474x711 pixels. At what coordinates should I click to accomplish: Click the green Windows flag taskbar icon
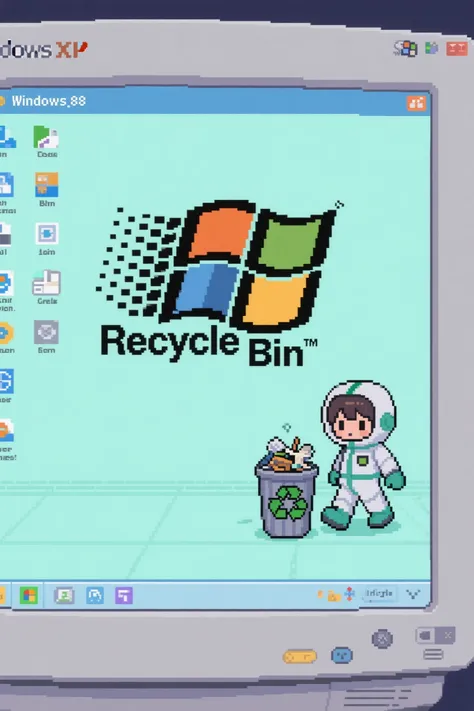(x=29, y=595)
